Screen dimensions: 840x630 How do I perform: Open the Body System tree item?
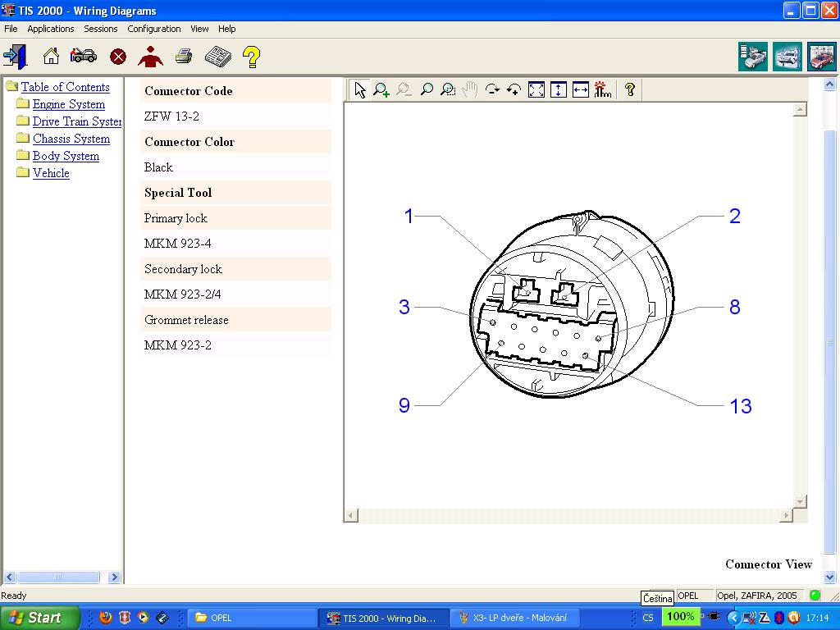[x=66, y=156]
